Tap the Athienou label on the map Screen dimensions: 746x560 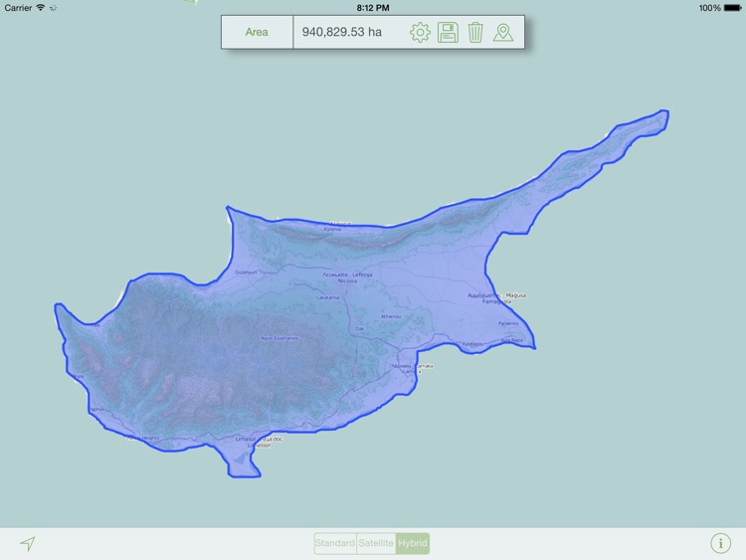(391, 316)
